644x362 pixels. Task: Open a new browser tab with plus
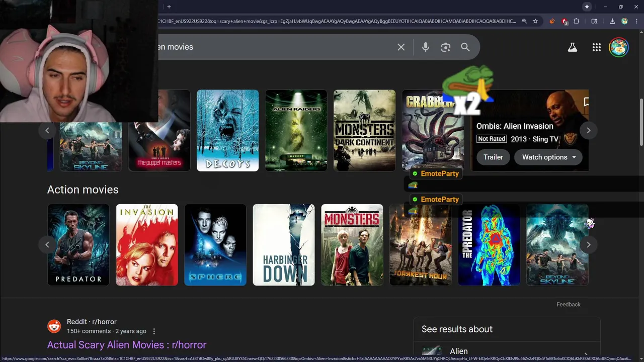pyautogui.click(x=169, y=7)
